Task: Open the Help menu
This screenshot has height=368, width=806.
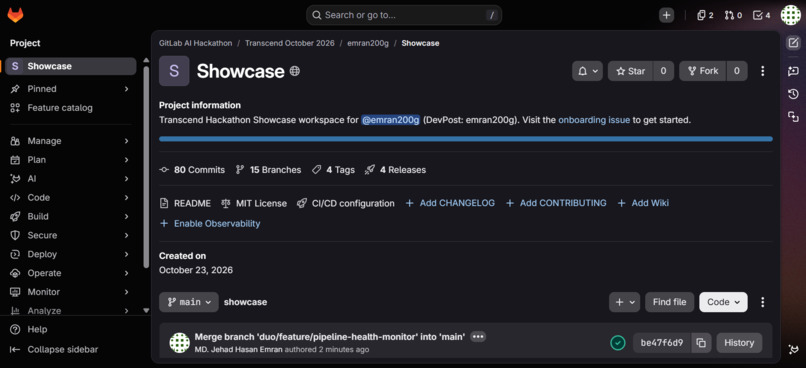Action: click(x=29, y=329)
